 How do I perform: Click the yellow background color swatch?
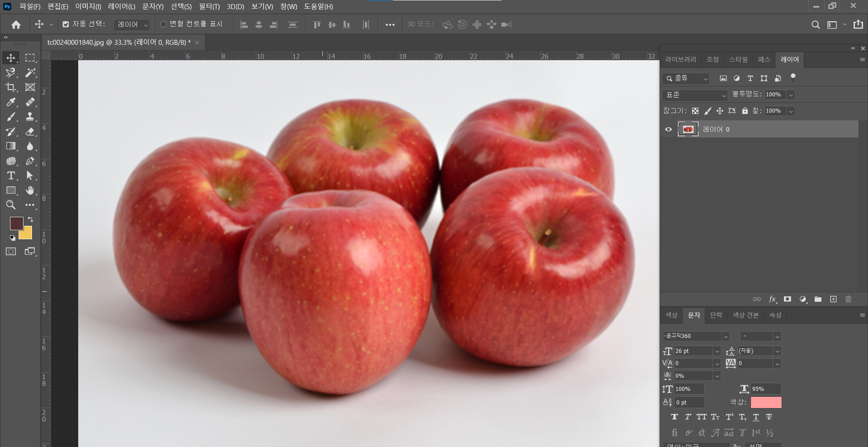(x=27, y=234)
